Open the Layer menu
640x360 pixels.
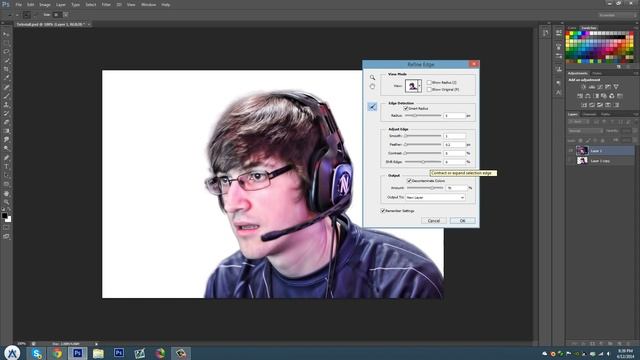tap(61, 4)
